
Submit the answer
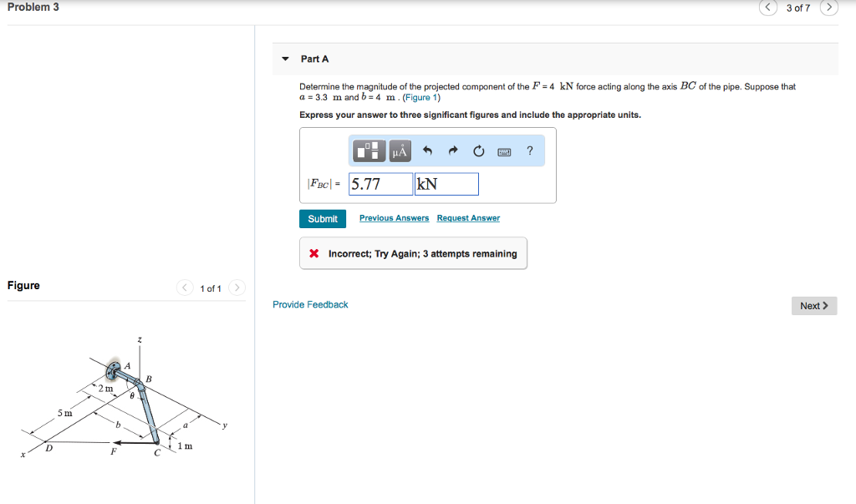(323, 218)
